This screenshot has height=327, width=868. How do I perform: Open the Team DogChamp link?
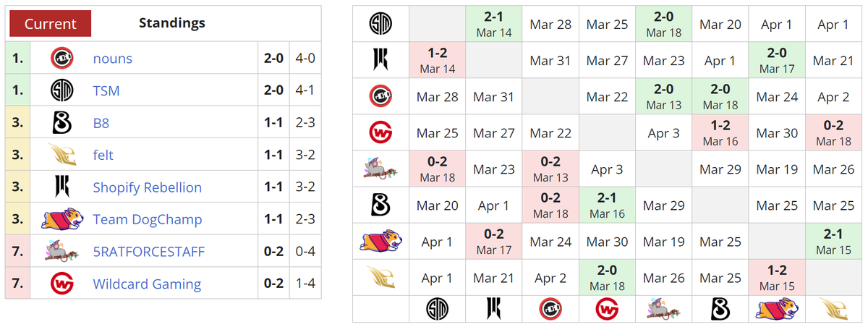[147, 220]
